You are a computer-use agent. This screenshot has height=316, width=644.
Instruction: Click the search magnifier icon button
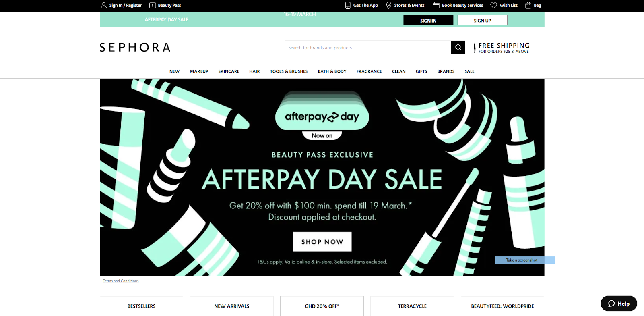coord(458,48)
